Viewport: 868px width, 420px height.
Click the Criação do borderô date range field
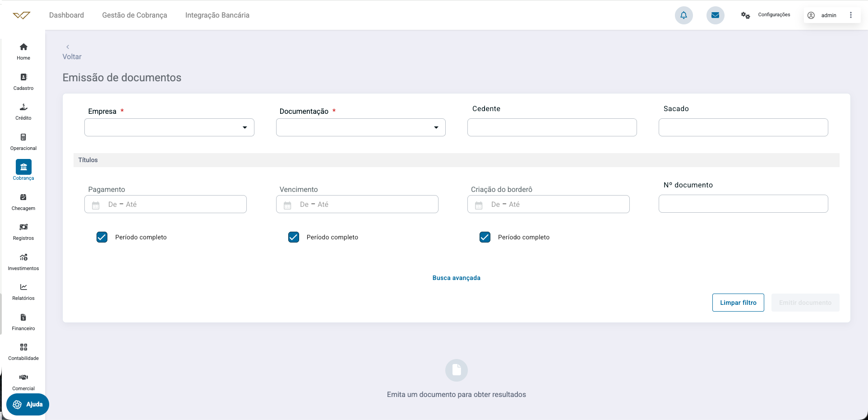tap(549, 204)
